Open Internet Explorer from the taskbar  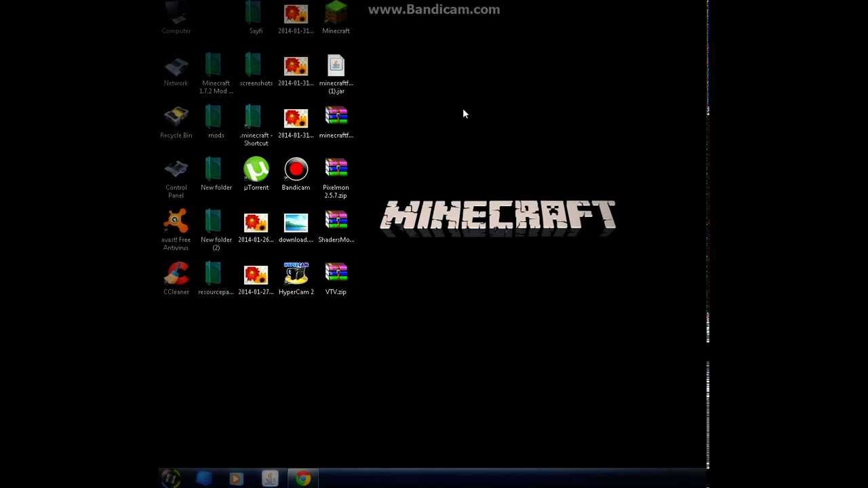click(203, 479)
